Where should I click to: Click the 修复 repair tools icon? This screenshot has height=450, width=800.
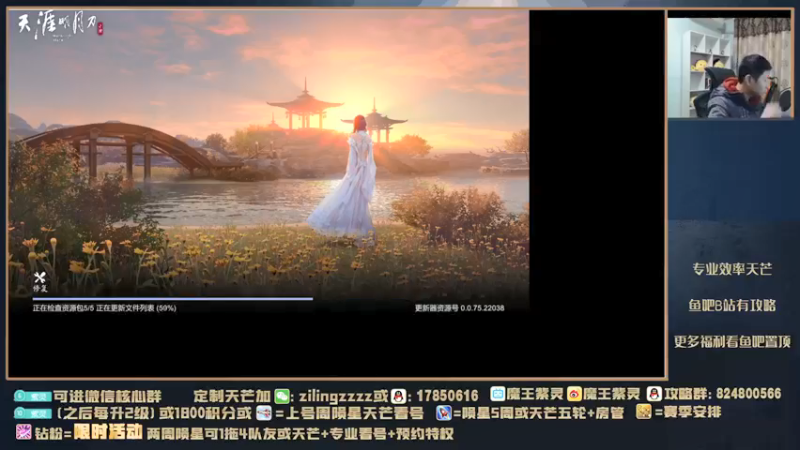[40, 282]
